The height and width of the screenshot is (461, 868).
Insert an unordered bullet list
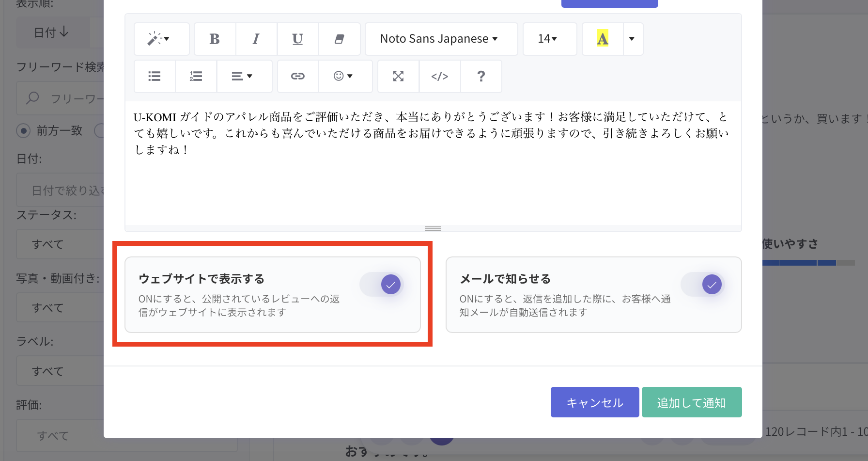[x=155, y=76]
